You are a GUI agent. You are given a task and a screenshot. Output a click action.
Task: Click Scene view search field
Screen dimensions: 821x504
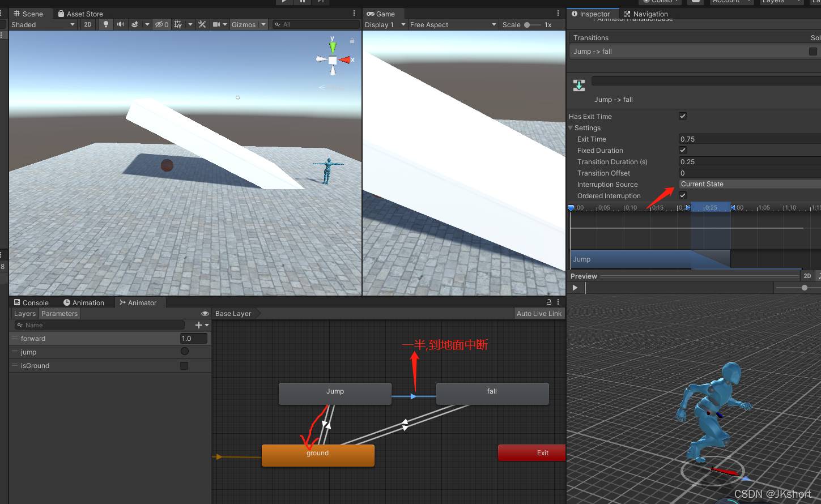tap(316, 24)
